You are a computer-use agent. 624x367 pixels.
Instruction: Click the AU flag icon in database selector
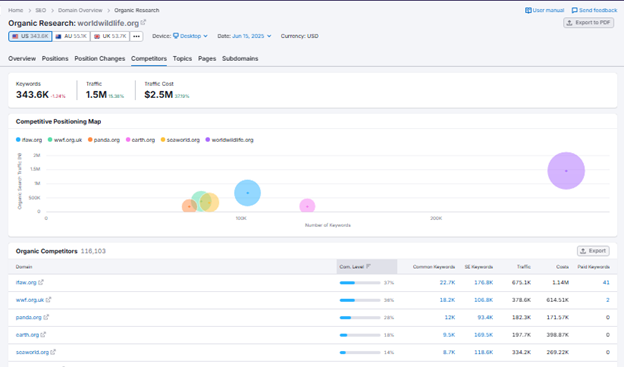pos(58,36)
